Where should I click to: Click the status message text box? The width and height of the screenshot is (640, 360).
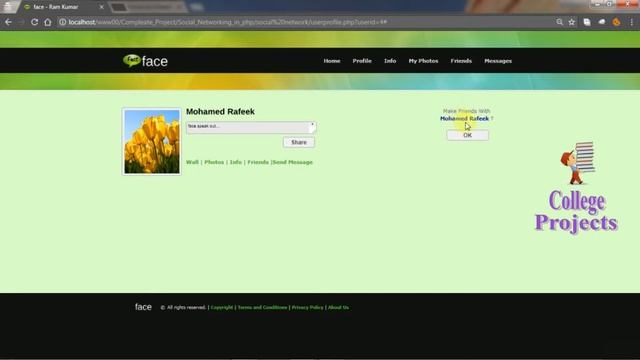(251, 127)
